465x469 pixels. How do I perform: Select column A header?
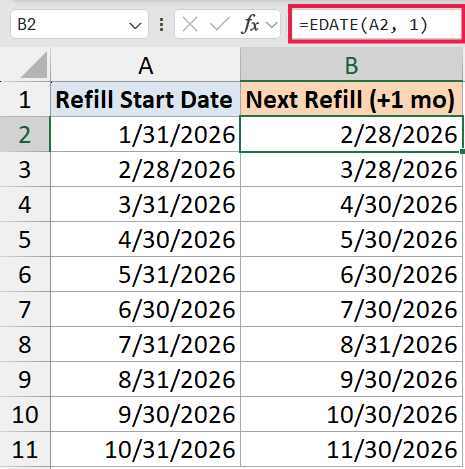145,65
